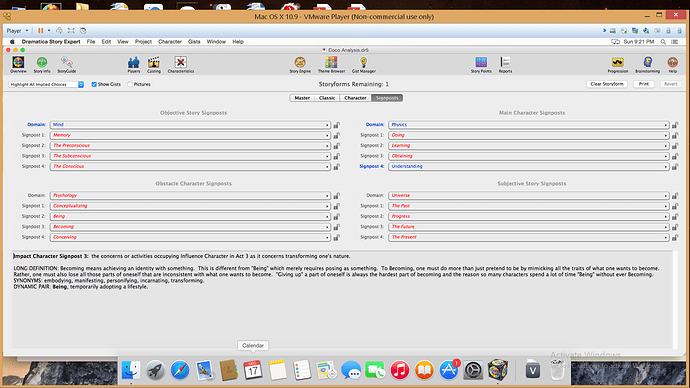This screenshot has width=690, height=388.
Task: Open the Objective Story Domain Mind dropdown
Action: [190, 125]
